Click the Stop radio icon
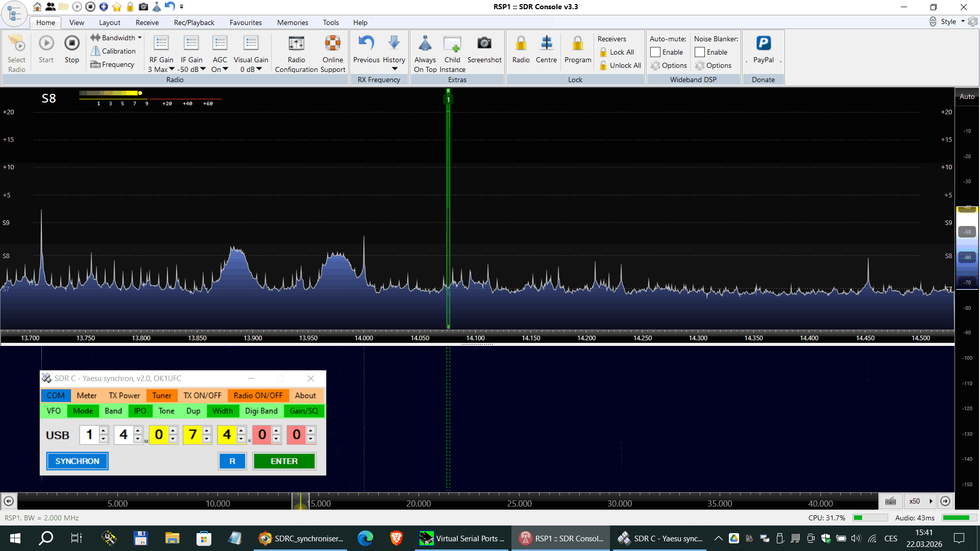 72,44
